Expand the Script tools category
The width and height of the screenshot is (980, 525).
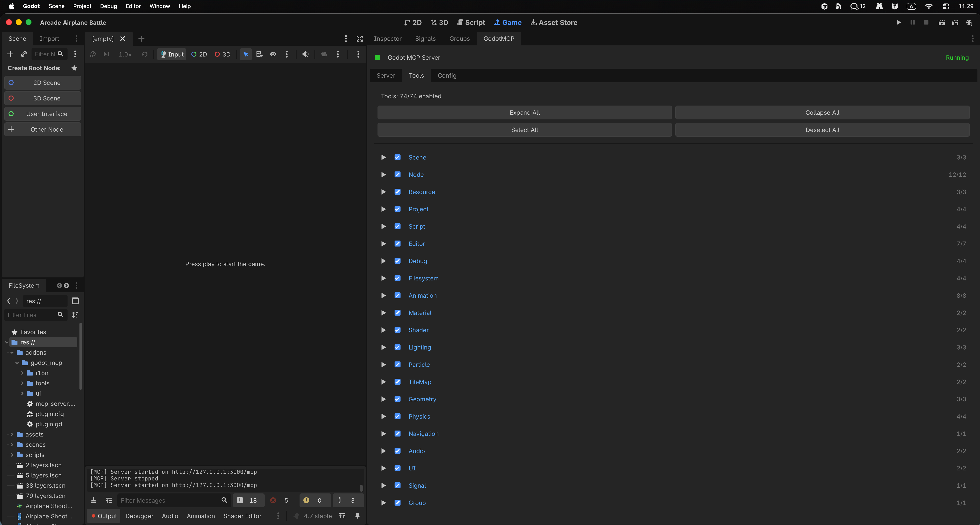pyautogui.click(x=383, y=226)
